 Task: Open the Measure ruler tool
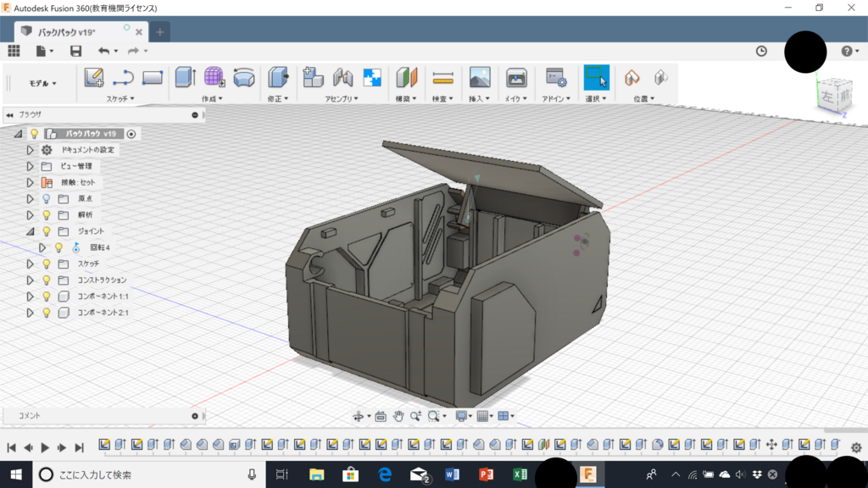pyautogui.click(x=442, y=78)
